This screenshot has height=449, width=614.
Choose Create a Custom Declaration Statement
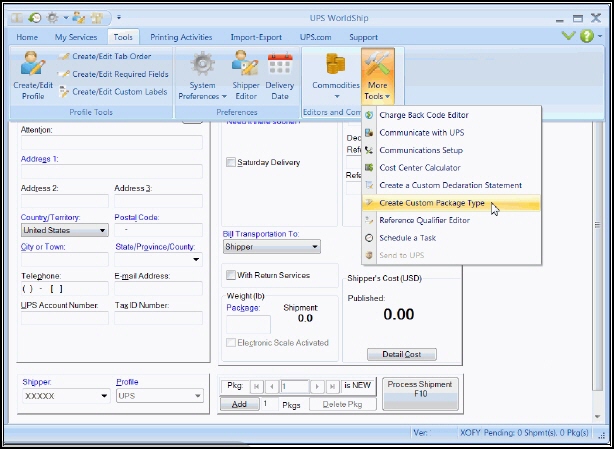coord(451,185)
